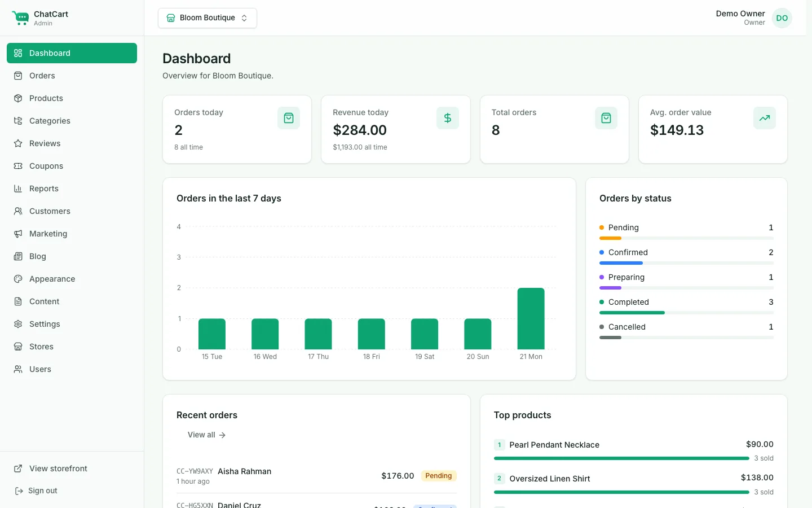Click the Revenue today dollar icon
Viewport: 812px width, 508px height.
[x=448, y=118]
